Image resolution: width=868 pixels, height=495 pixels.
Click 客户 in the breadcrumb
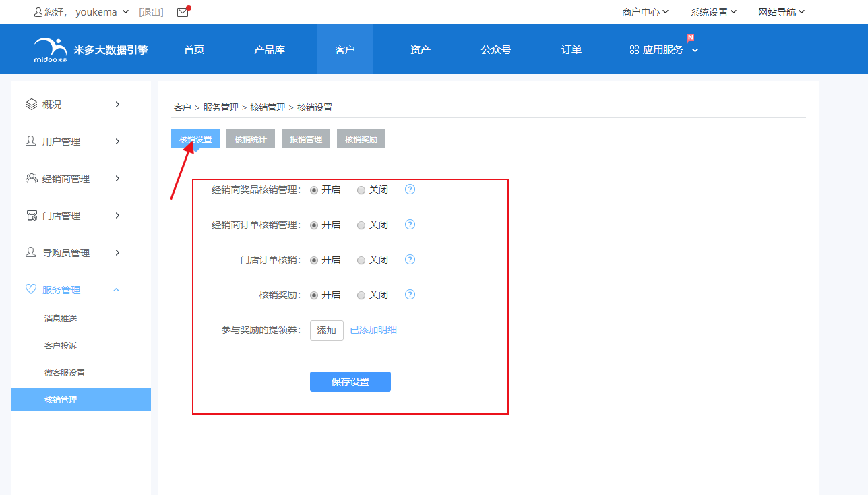click(x=183, y=107)
